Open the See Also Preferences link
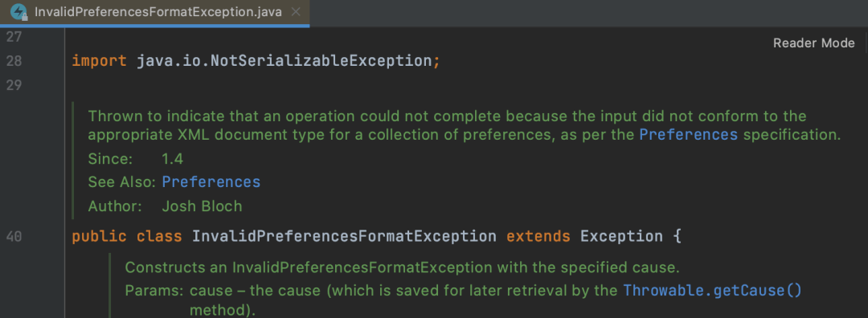Screen dimensions: 868x318 tap(211, 182)
